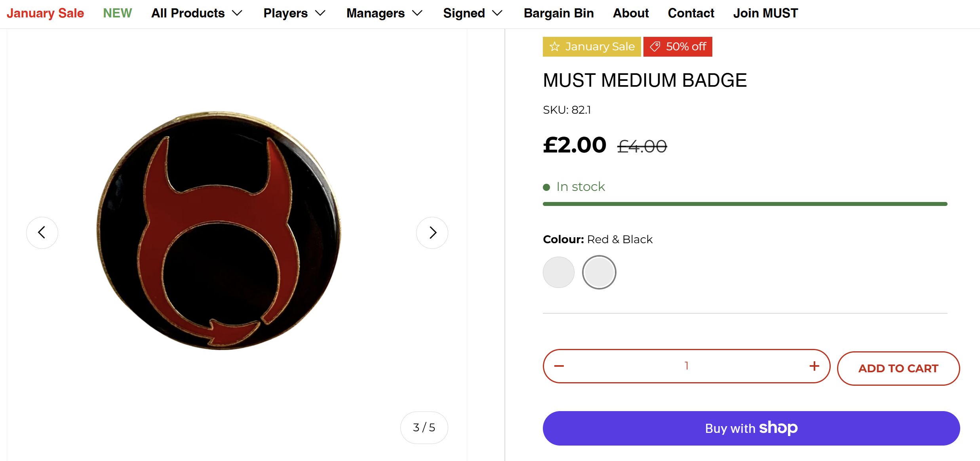The height and width of the screenshot is (461, 980).
Task: Click the star icon on January Sale badge
Action: point(554,47)
